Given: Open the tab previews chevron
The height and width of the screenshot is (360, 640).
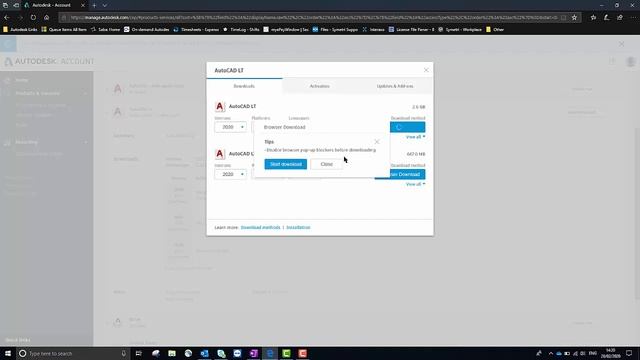Looking at the screenshot, I should [104, 5].
